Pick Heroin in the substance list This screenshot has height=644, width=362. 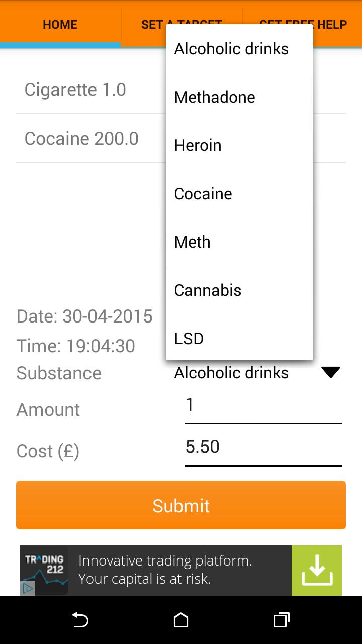click(x=239, y=145)
